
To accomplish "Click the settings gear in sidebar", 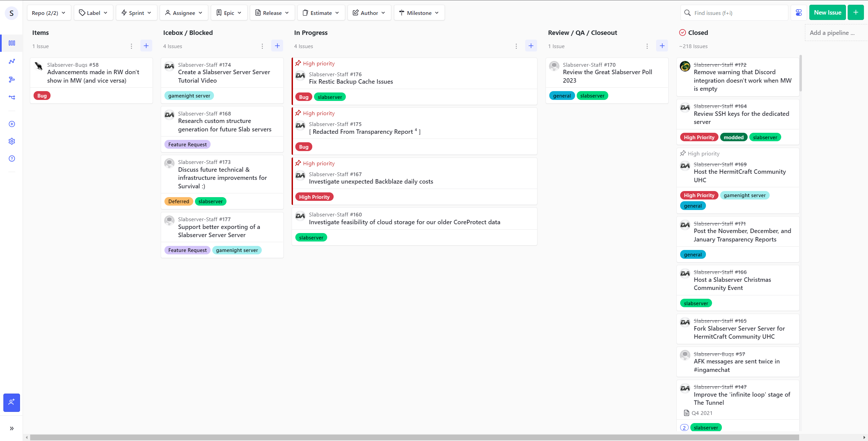I will 12,141.
